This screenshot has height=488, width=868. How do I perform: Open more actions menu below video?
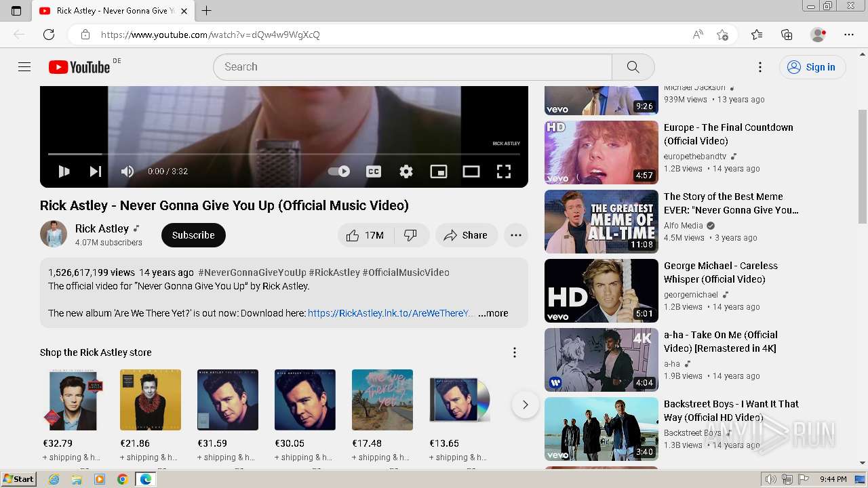pyautogui.click(x=516, y=235)
